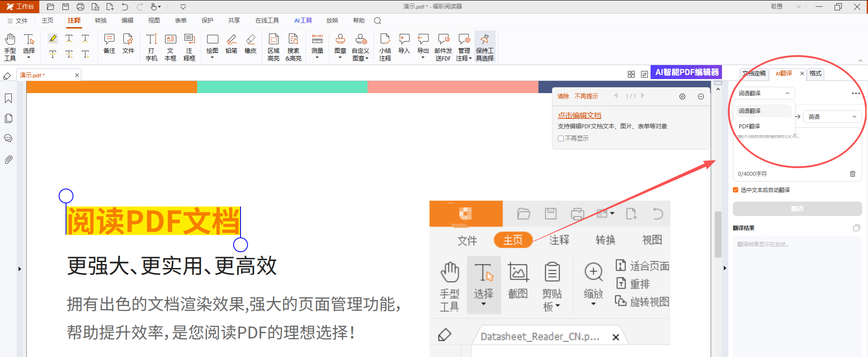The width and height of the screenshot is (868, 357).
Task: Choose 词语翻译 option in dropdown list
Action: 764,111
